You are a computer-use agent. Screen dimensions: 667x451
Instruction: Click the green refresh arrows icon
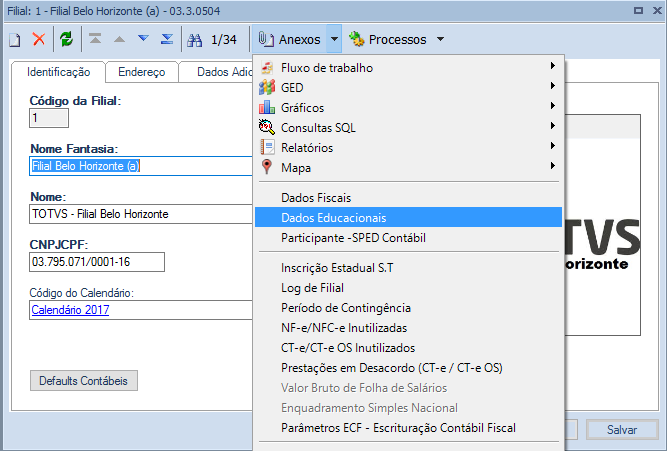66,39
